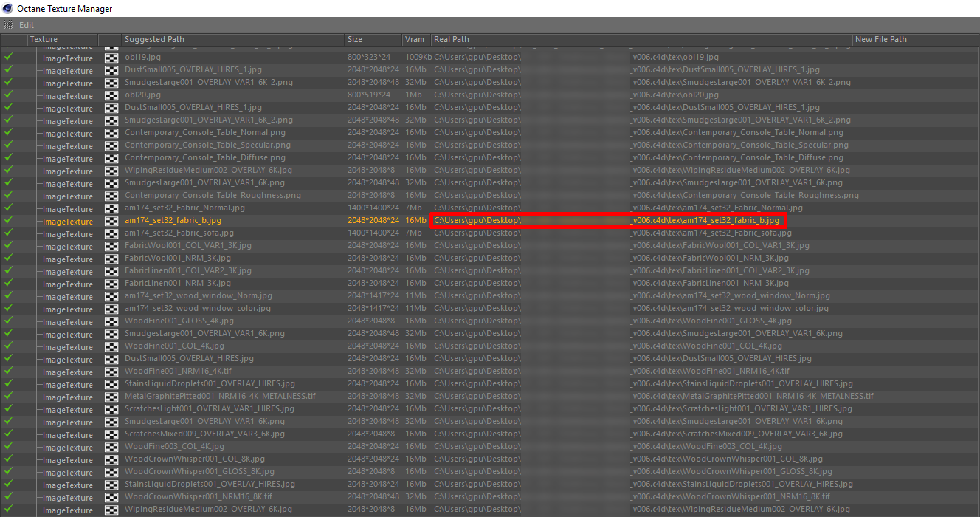Select suggested path FabricLinen001_NRM_3K.jpg
Screen dimensions: 980x517
point(178,283)
